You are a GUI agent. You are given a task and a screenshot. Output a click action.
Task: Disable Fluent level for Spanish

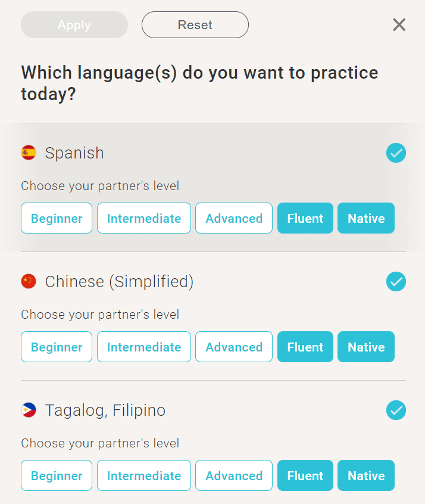click(305, 218)
